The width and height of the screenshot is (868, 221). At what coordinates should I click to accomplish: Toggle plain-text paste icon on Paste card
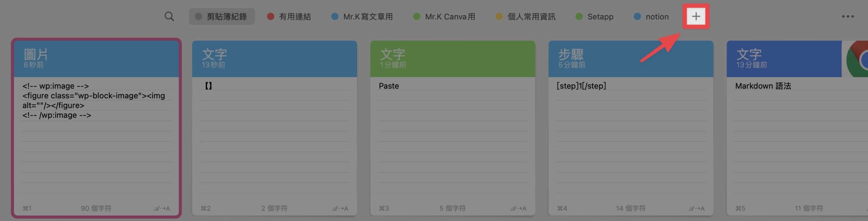click(518, 208)
